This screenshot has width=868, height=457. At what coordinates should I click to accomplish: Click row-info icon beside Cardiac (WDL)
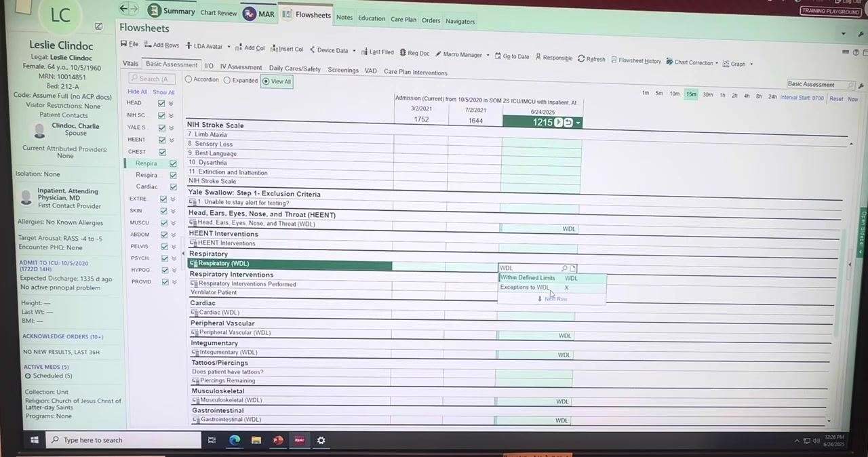pyautogui.click(x=195, y=313)
